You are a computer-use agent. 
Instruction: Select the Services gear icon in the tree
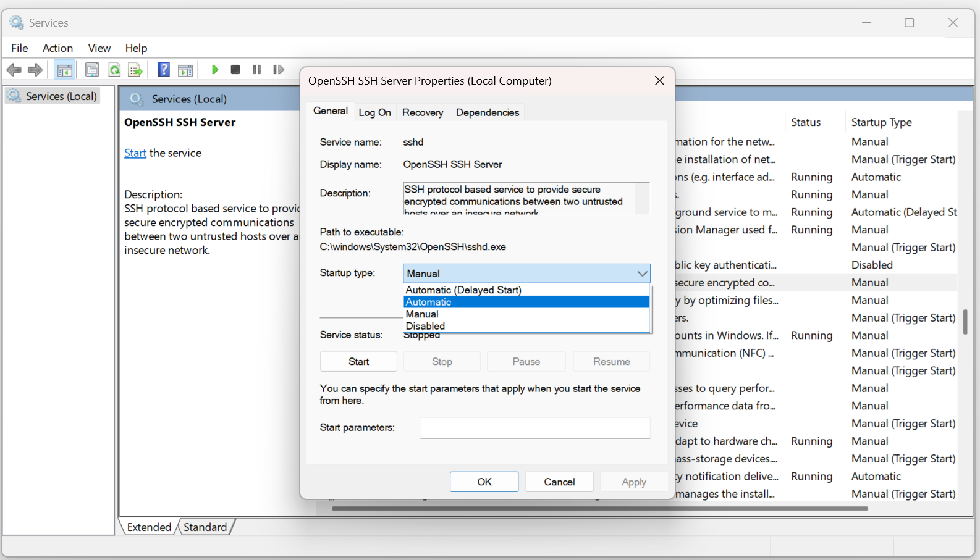[x=14, y=96]
